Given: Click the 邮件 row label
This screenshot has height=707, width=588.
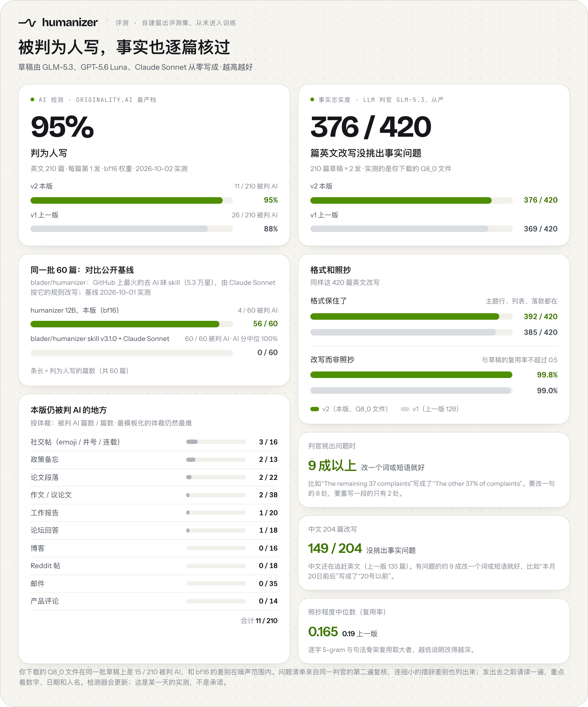Looking at the screenshot, I should (37, 583).
